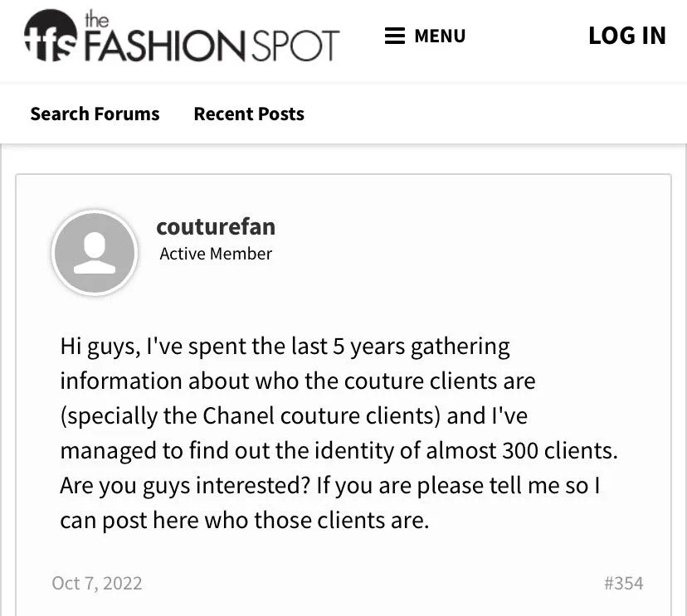Screen dimensions: 687x616
Task: Click the Active Member title
Action: click(x=216, y=254)
